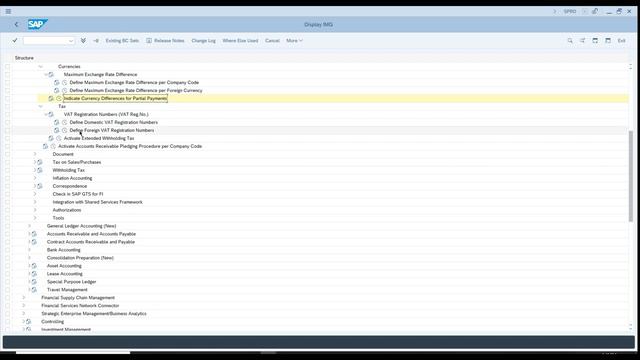
Task: Click Where Else Used
Action: 240,40
